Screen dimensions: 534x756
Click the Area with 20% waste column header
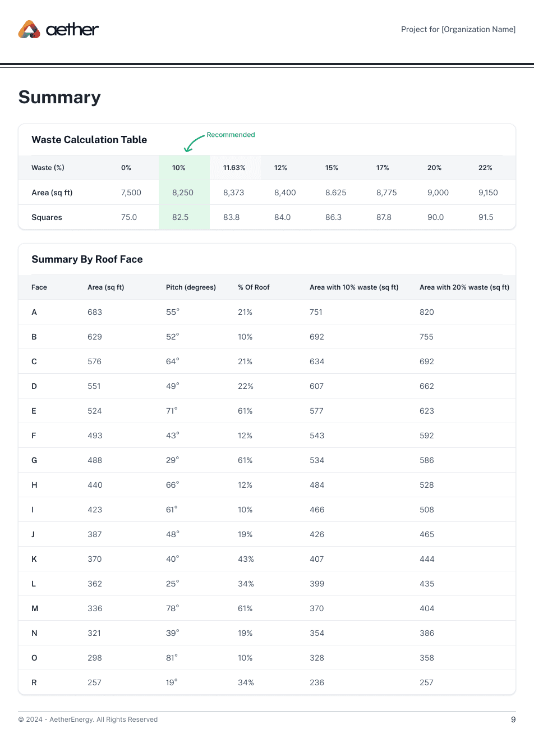pos(464,287)
